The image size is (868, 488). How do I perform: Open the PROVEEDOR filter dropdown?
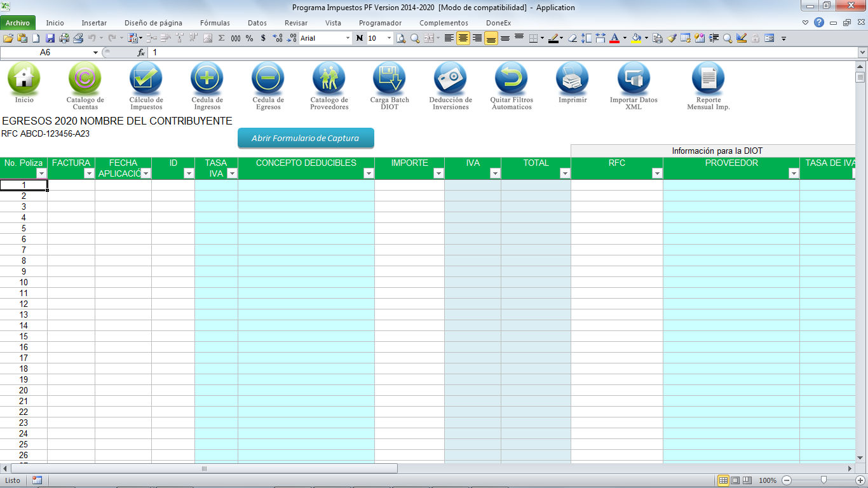click(x=794, y=173)
